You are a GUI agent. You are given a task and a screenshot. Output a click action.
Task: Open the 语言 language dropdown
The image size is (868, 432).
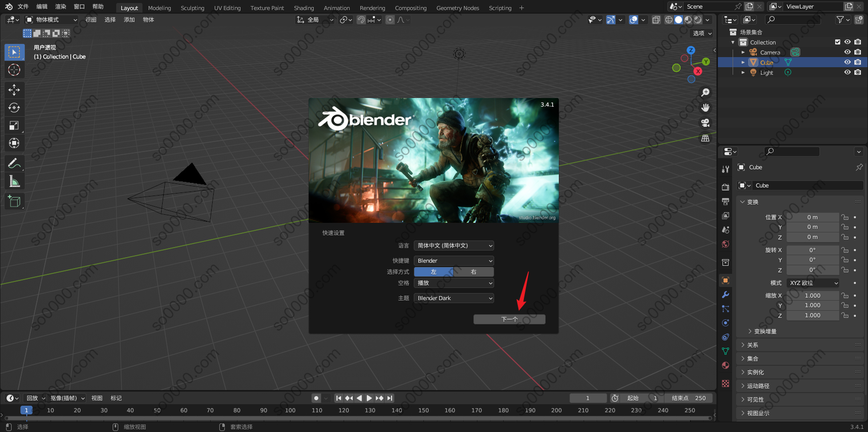coord(454,246)
